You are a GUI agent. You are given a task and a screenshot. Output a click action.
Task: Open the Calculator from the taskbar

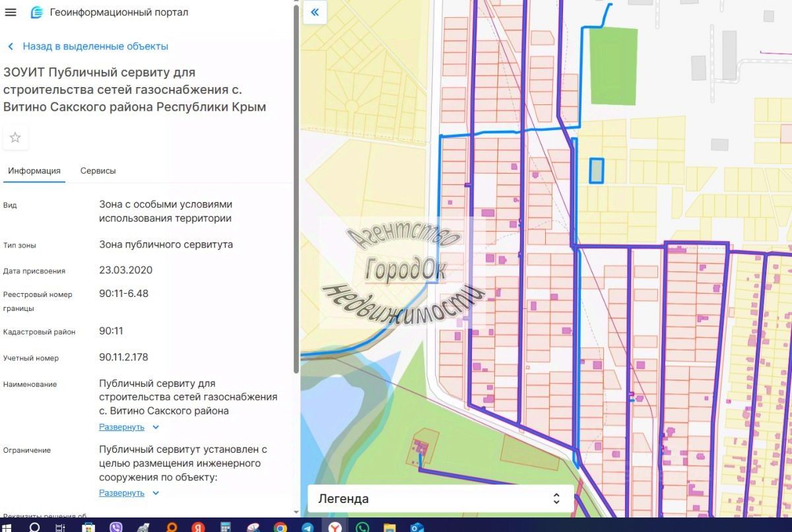(226, 527)
